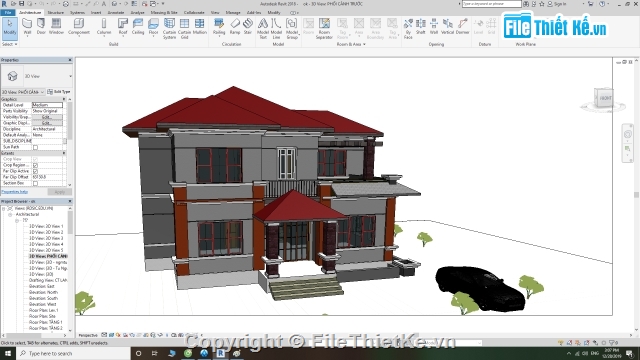640x360 pixels.
Task: Click the Model Text tool
Action: click(263, 29)
